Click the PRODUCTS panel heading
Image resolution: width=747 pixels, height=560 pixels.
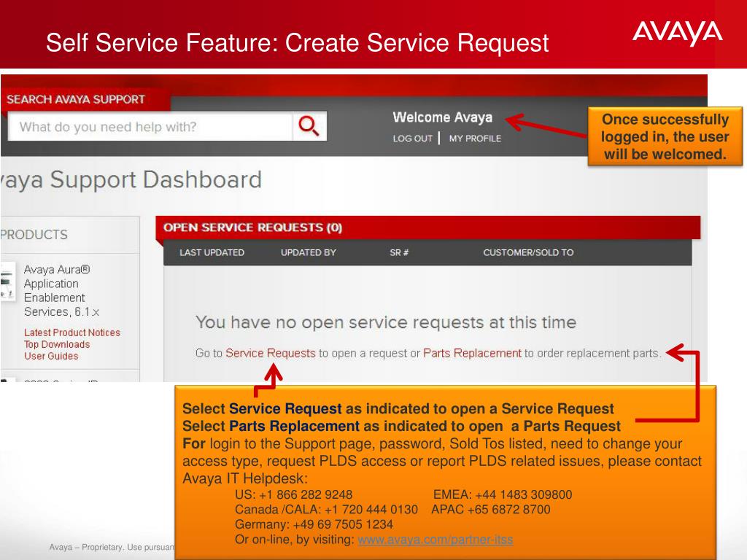pyautogui.click(x=34, y=235)
